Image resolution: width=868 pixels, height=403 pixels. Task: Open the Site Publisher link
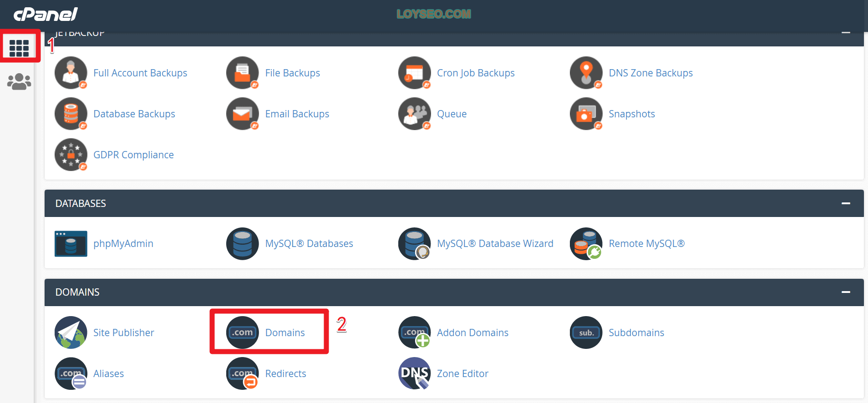124,332
